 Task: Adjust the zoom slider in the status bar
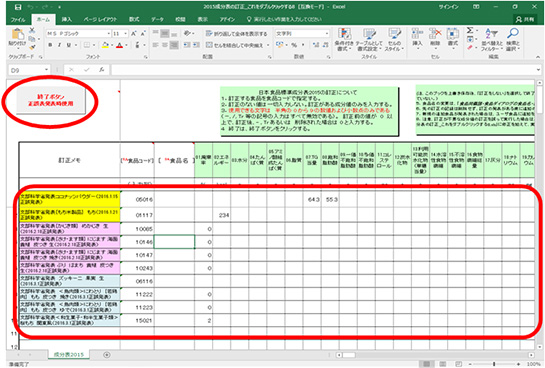[494, 364]
